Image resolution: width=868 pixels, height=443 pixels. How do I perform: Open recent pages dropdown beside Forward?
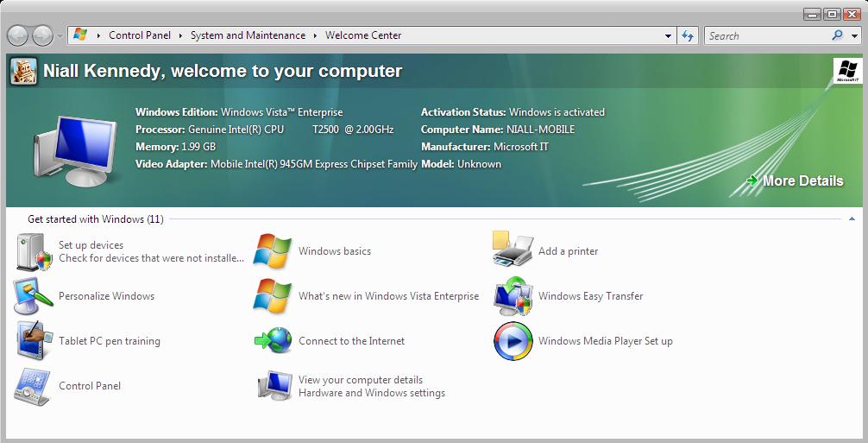coord(60,36)
